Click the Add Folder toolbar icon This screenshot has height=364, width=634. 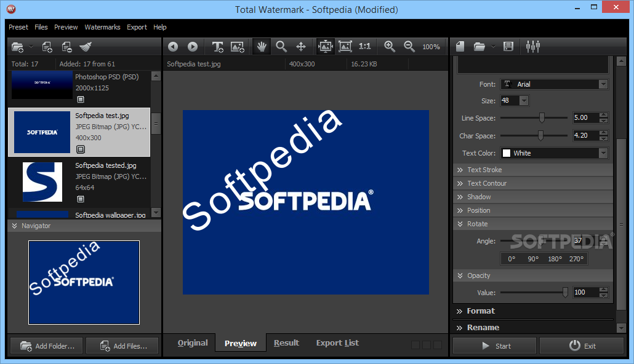[17, 47]
